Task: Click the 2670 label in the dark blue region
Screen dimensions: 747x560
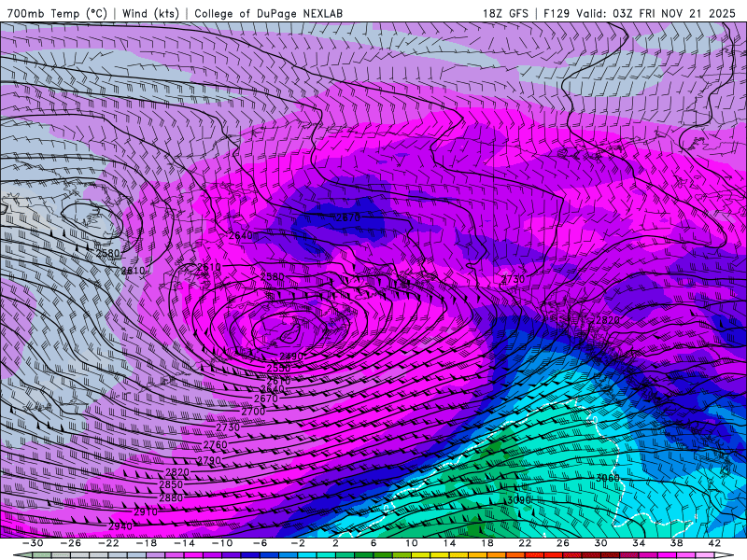Action: 347,217
